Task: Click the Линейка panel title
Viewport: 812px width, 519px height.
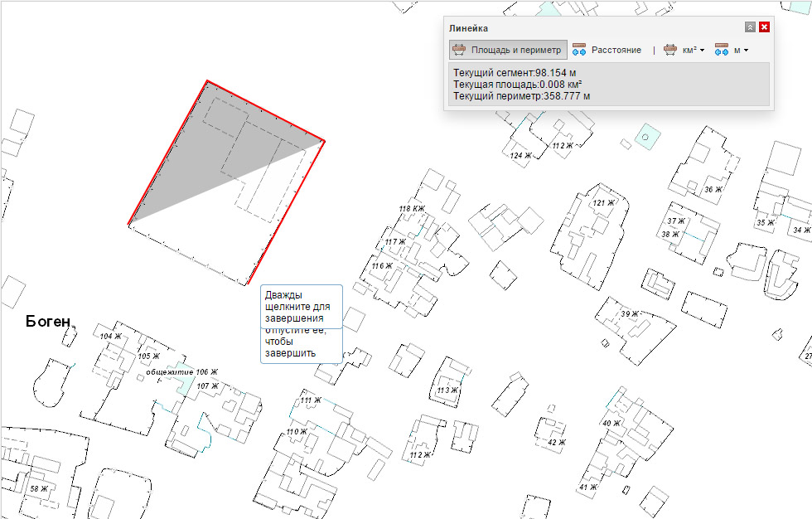Action: 469,28
